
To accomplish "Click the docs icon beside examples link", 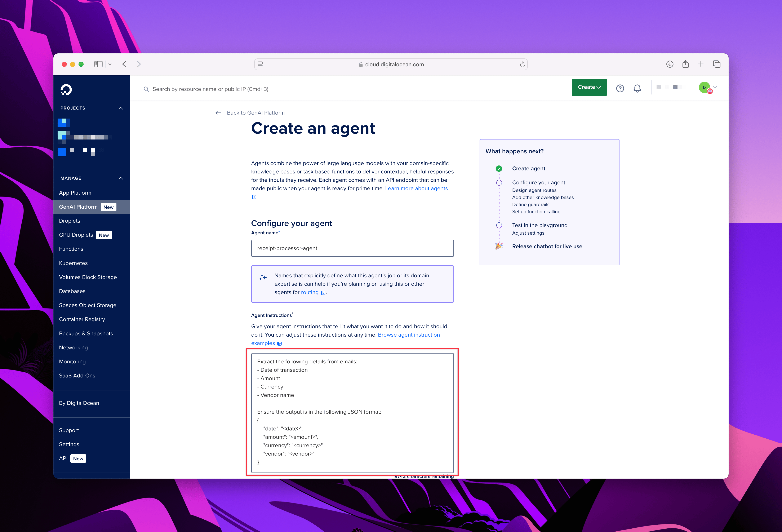I will 279,343.
